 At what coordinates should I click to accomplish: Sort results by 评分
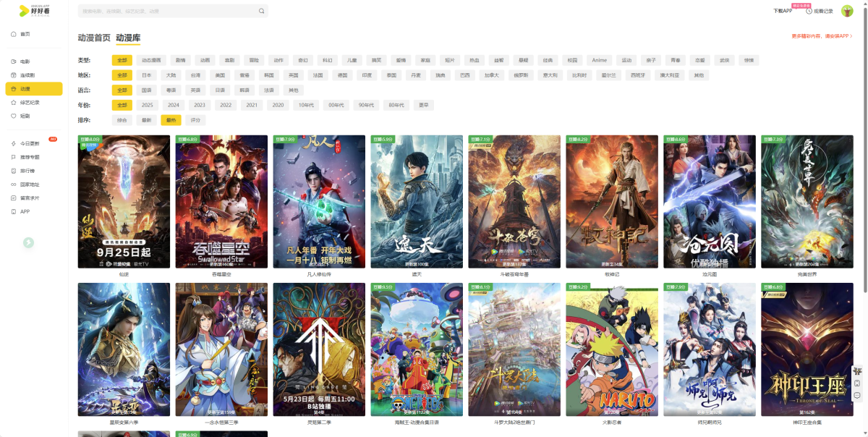195,120
